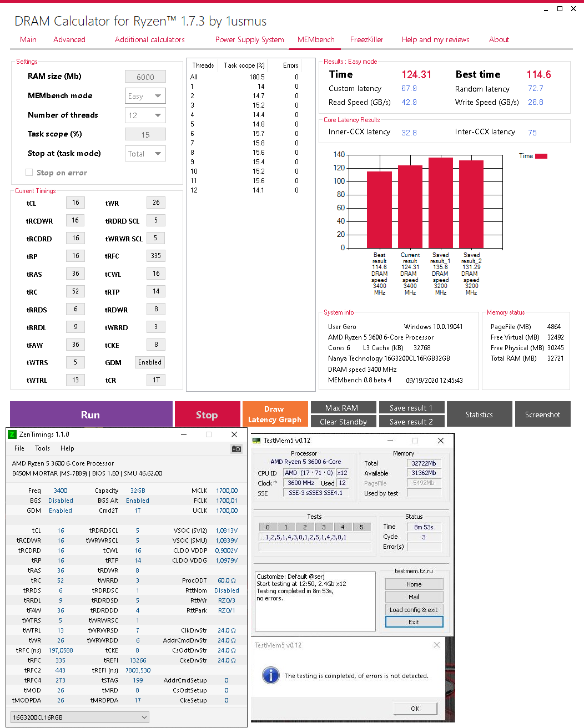Click the Screenshot button
Screen dimensions: 584x728
(x=543, y=414)
